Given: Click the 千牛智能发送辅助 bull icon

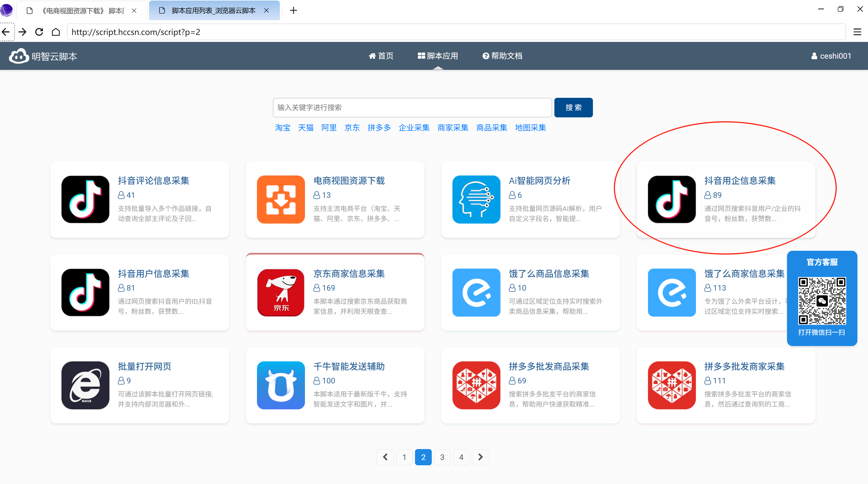Looking at the screenshot, I should [281, 385].
